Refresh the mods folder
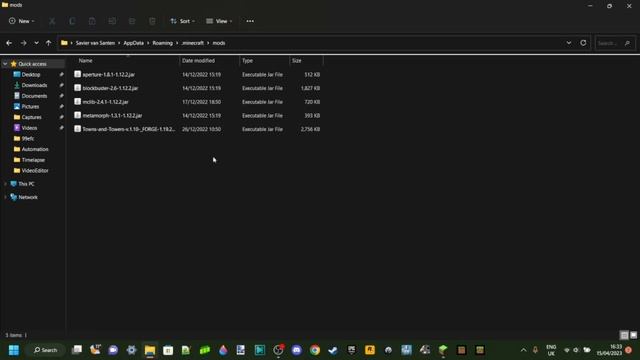This screenshot has width=640, height=360. [x=583, y=43]
